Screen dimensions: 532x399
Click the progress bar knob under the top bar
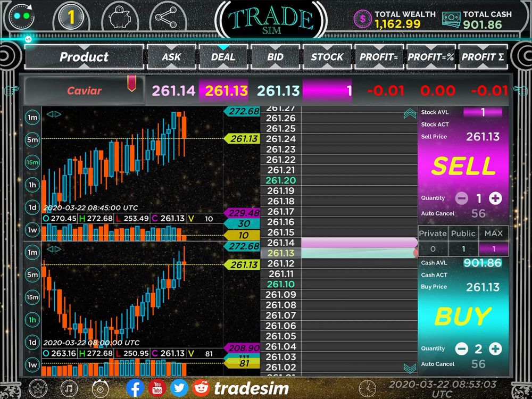(28, 39)
